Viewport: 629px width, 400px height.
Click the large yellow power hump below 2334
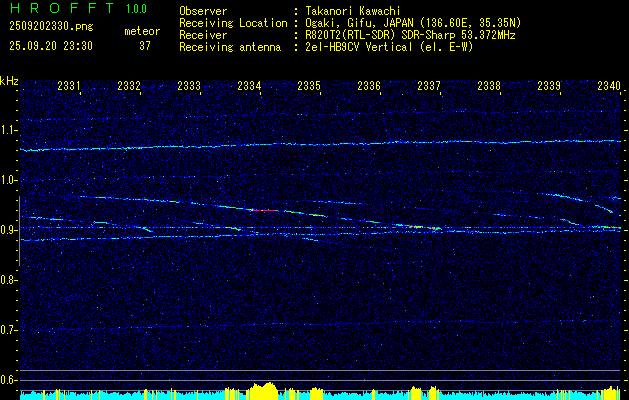click(x=262, y=391)
